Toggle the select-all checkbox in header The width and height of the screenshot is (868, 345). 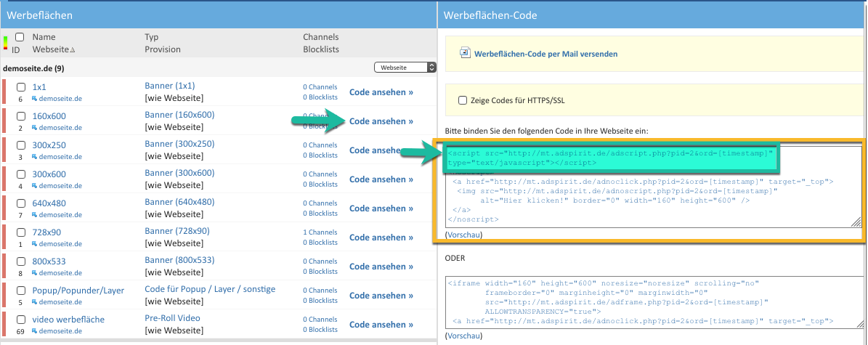(x=20, y=37)
